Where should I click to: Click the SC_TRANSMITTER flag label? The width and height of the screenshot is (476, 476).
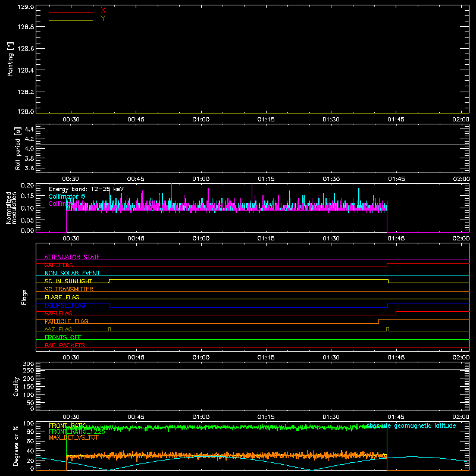[68, 289]
